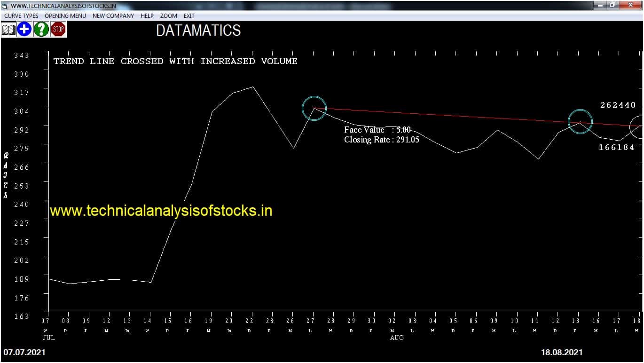The height and width of the screenshot is (363, 644).
Task: Click the 262440 volume label
Action: coord(618,105)
